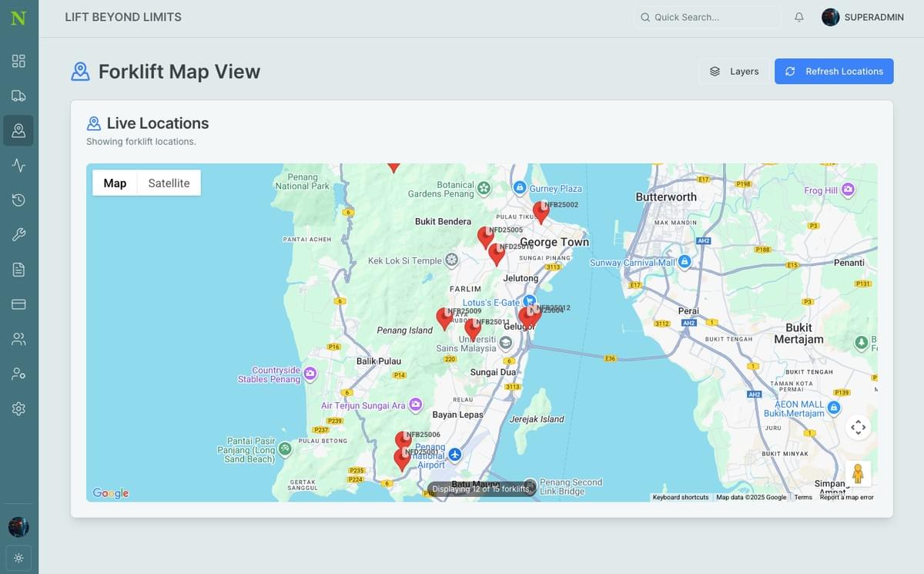Open map camera controls button
Viewport: 924px width, 574px height.
(x=858, y=427)
